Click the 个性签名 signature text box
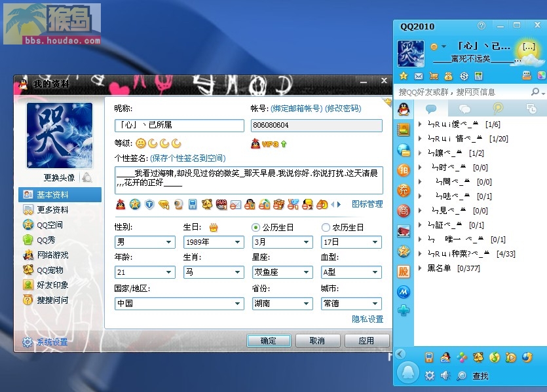Image resolution: width=547 pixels, height=392 pixels. (249, 180)
